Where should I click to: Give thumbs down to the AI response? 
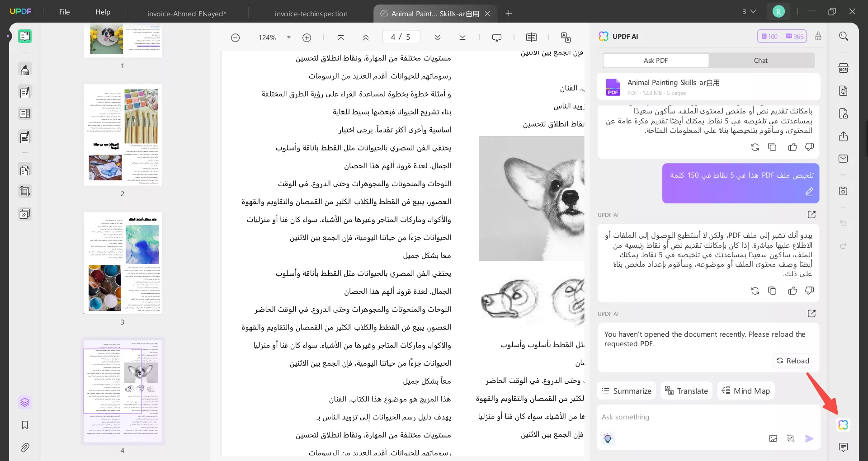pyautogui.click(x=809, y=291)
